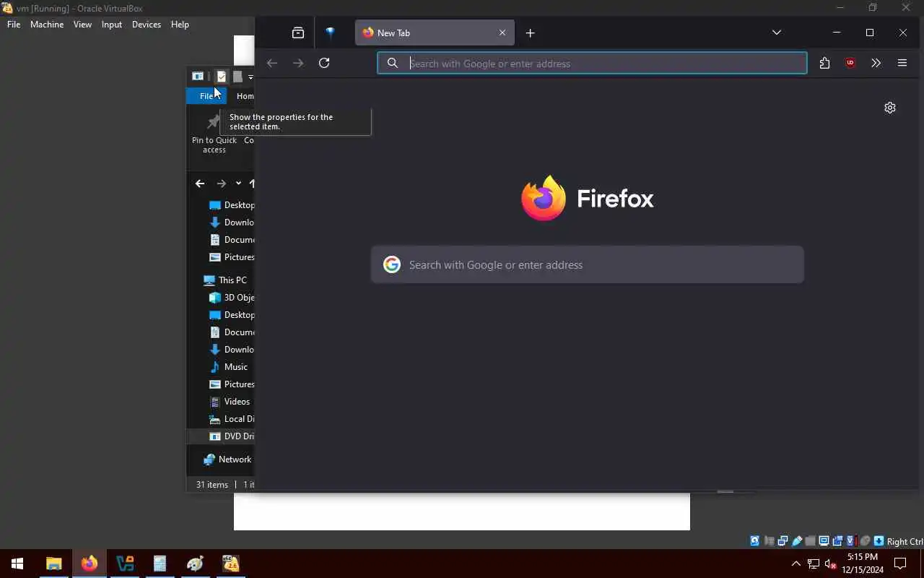The image size is (924, 578).
Task: Switch to the New Tab tab
Action: (x=435, y=33)
